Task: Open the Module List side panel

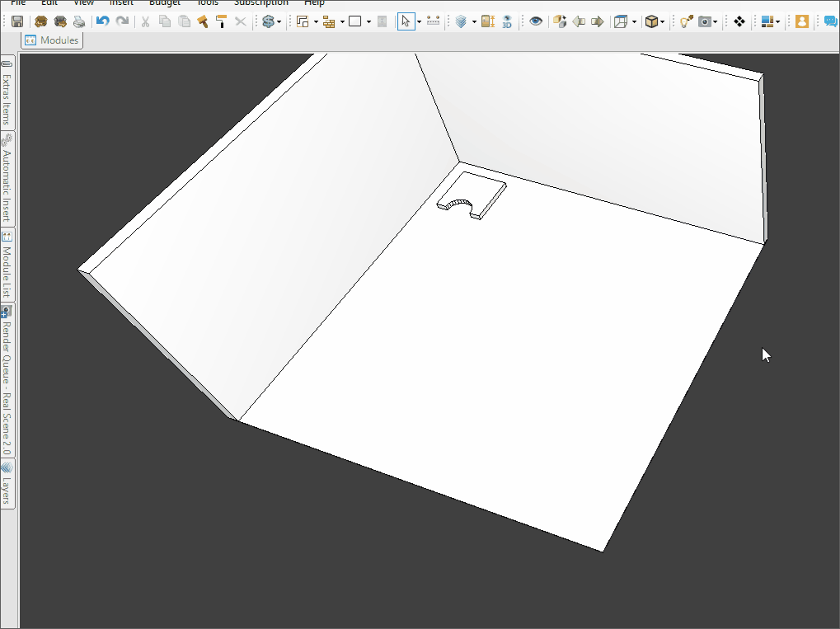Action: pyautogui.click(x=7, y=265)
